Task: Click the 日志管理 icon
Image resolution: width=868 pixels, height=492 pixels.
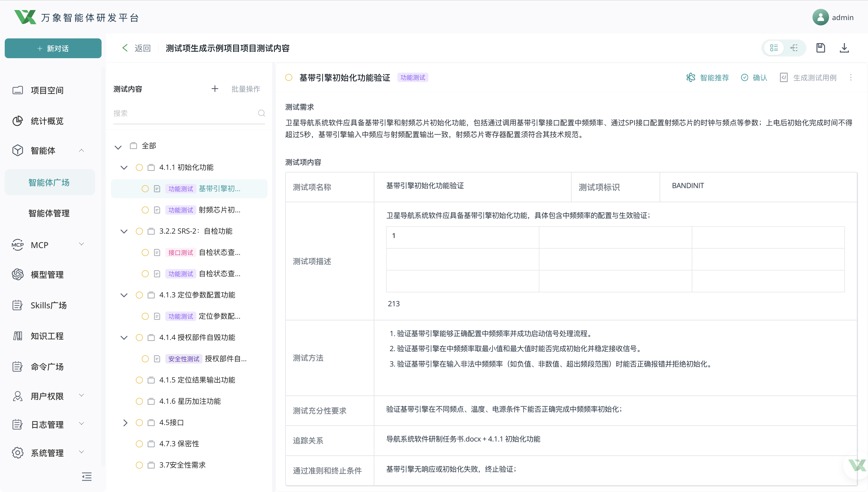Action: click(x=17, y=424)
